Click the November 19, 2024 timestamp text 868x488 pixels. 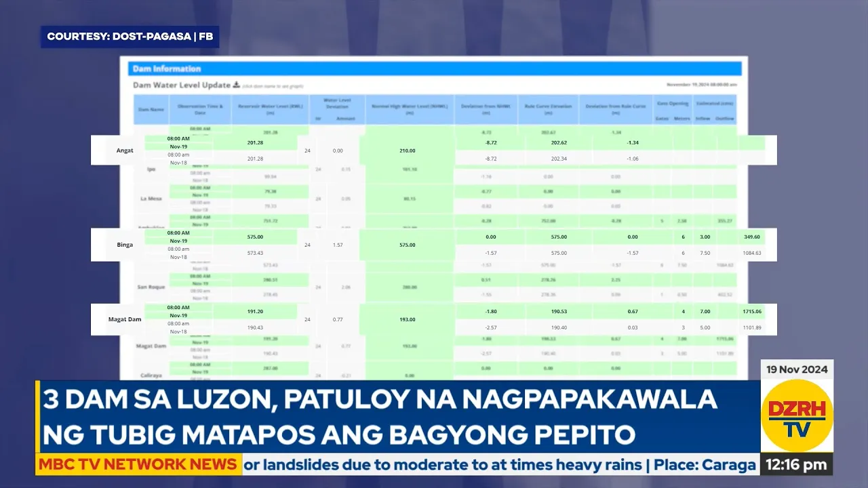(x=702, y=85)
